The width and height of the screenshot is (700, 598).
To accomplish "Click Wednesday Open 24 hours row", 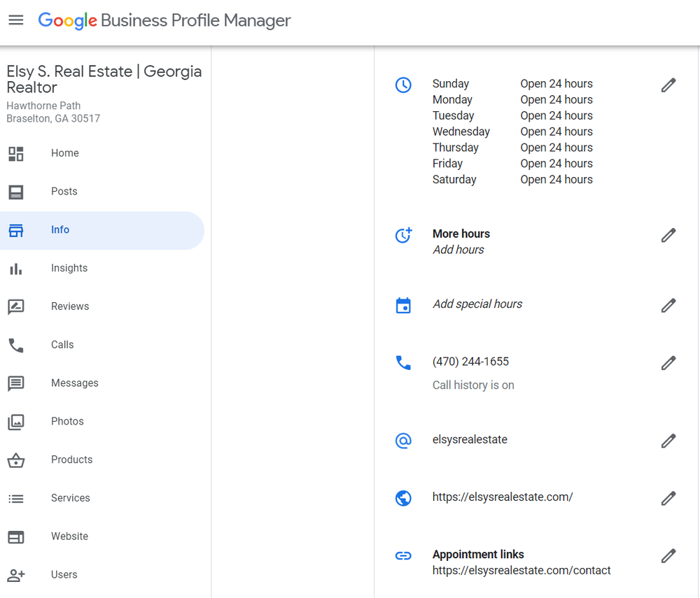I will coord(512,132).
